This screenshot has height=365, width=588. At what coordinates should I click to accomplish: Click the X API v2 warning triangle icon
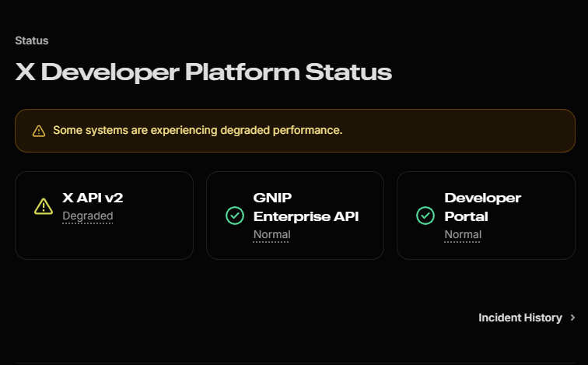click(44, 206)
